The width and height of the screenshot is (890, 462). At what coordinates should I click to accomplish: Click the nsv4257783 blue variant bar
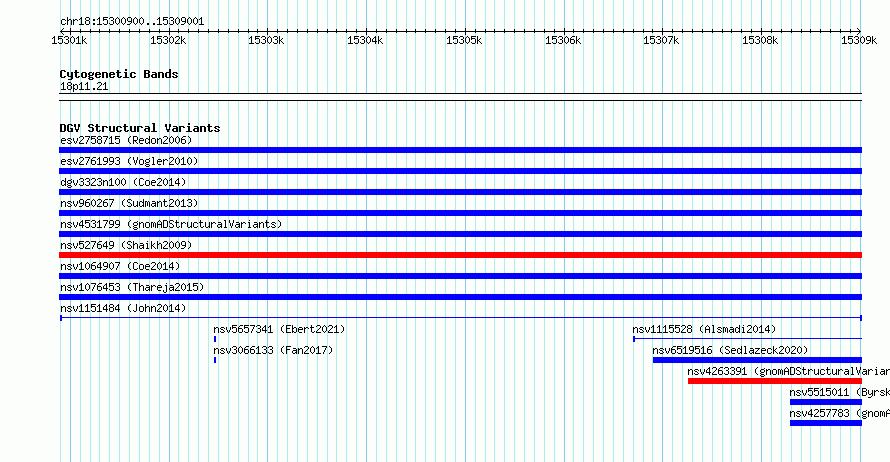tap(826, 423)
